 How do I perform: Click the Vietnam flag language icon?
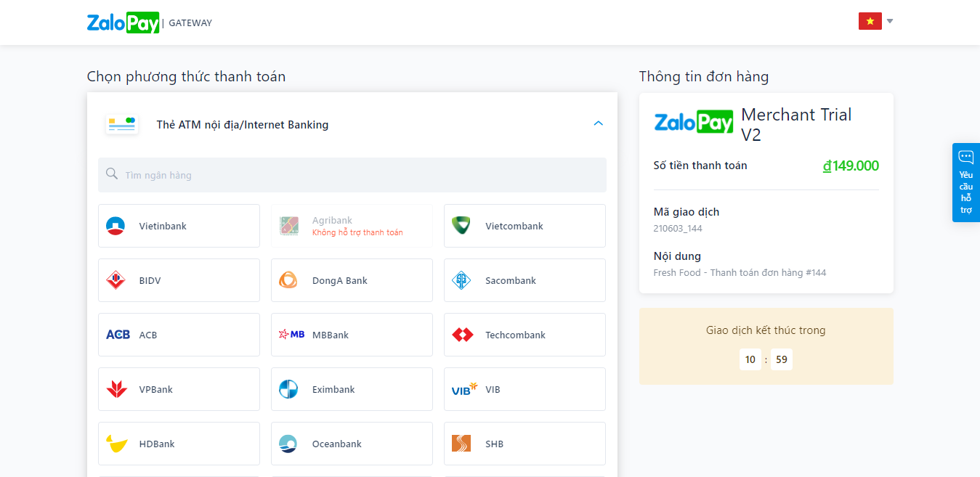pos(870,21)
